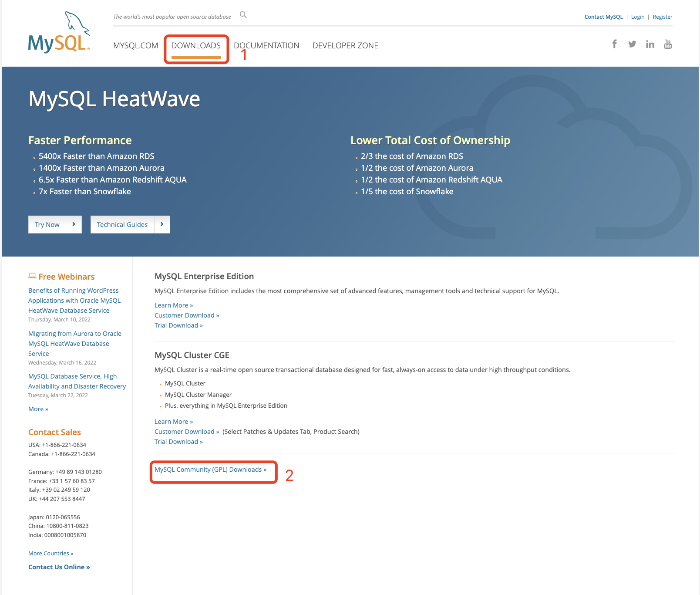Click the More Countries link
Viewport: 700px width, 595px height.
click(50, 553)
